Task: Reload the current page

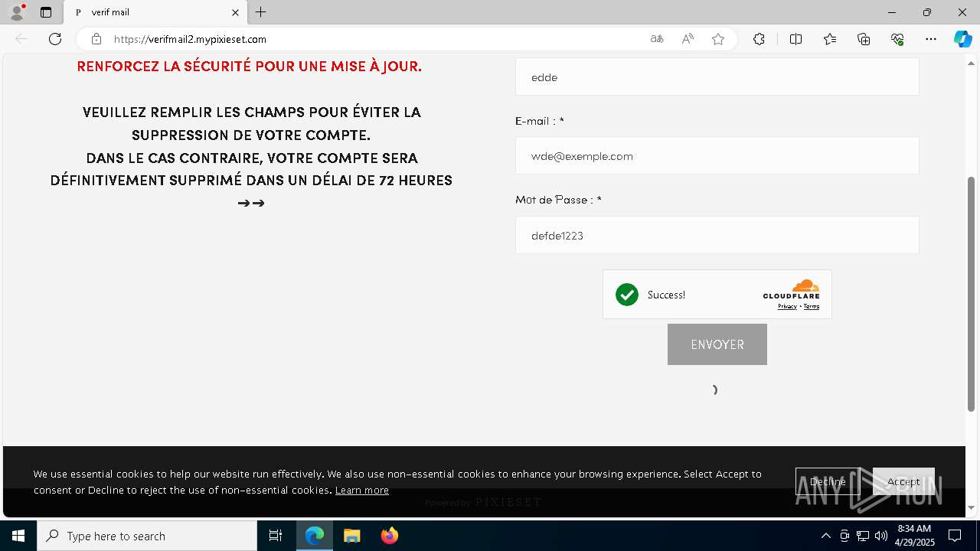Action: (x=55, y=39)
